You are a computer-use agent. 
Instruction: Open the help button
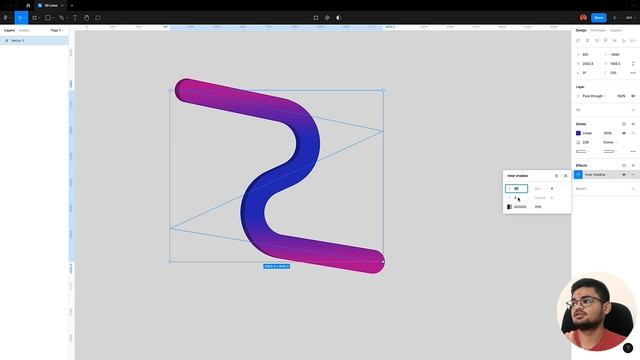(628, 348)
